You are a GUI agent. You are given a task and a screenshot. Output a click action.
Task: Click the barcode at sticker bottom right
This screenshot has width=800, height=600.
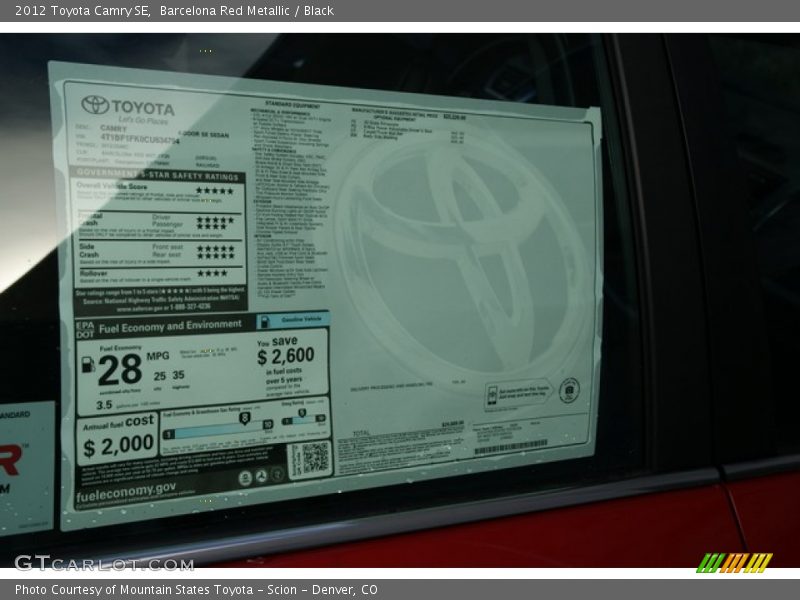[510, 447]
